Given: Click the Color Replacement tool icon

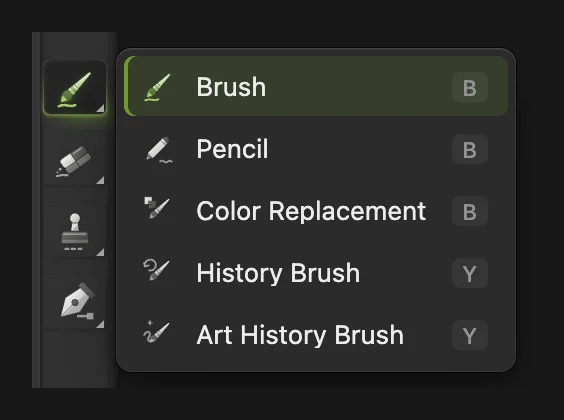Looking at the screenshot, I should click(x=157, y=207).
